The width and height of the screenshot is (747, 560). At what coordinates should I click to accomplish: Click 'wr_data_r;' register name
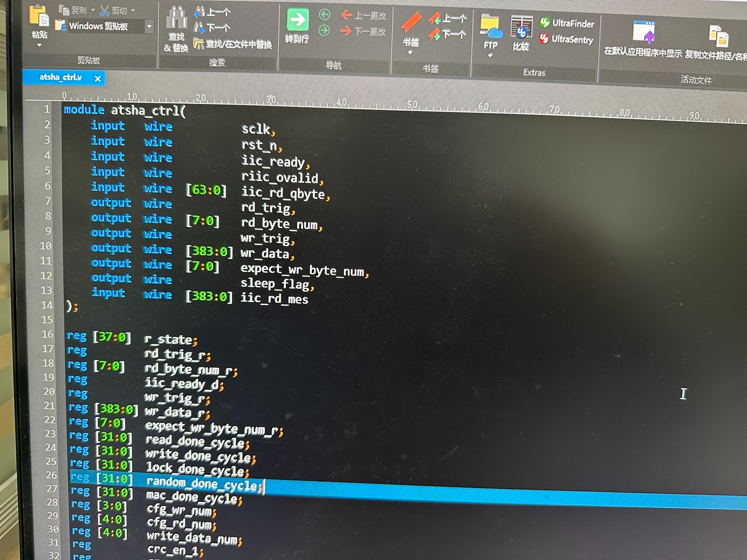coord(177,412)
